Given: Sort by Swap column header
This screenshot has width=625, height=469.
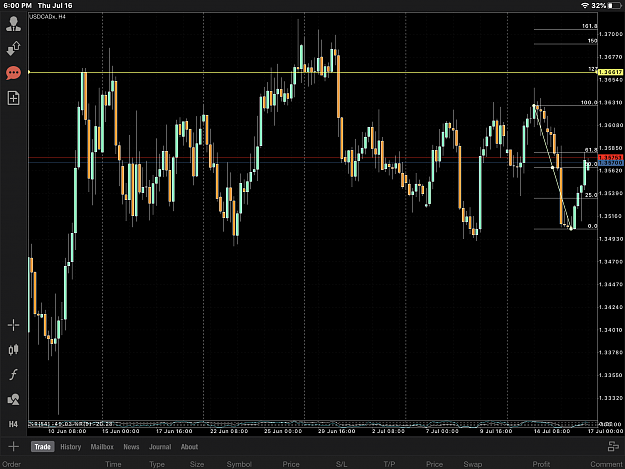Looking at the screenshot, I should 473,464.
